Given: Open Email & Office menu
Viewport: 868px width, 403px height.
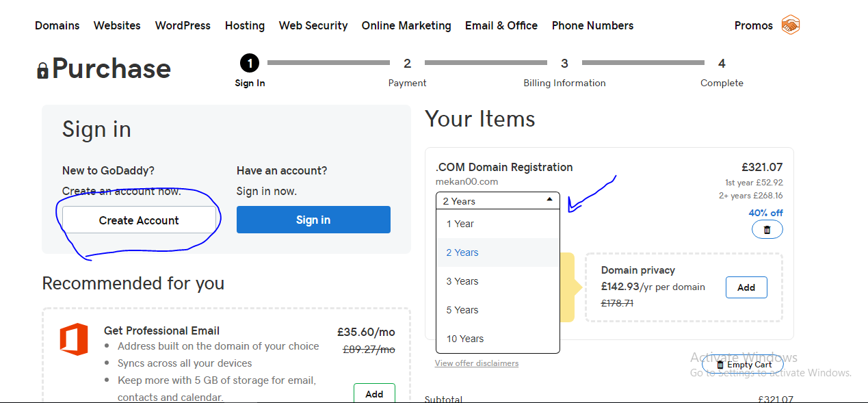Looking at the screenshot, I should 501,25.
